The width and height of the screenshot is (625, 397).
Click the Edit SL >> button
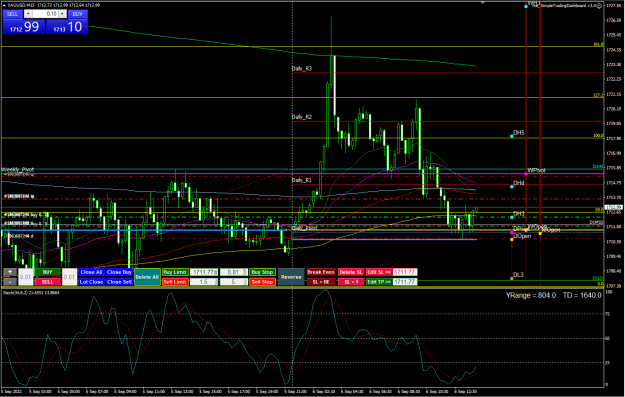point(379,272)
